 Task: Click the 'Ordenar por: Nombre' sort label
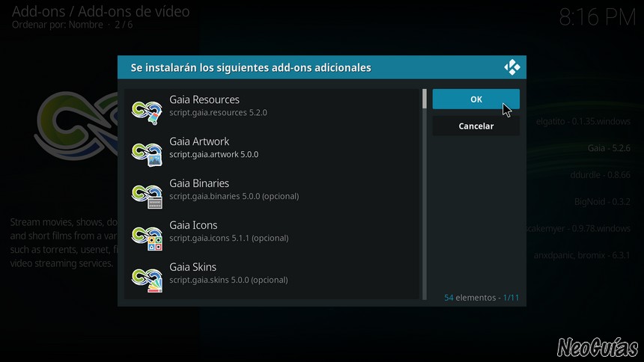58,25
